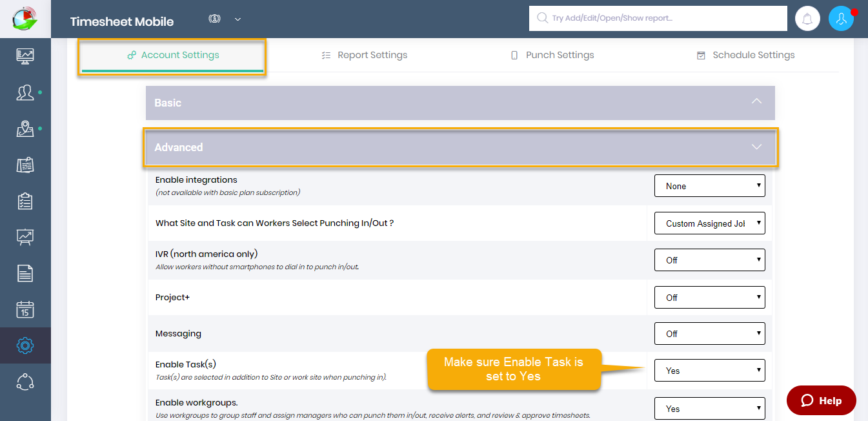Focus the Try Add/Edit/Open/Show report search field
Screen dimensions: 868x421
658,19
